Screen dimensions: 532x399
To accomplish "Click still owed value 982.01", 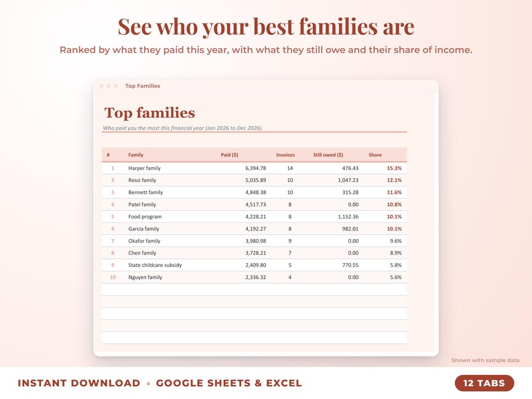I will tap(350, 229).
